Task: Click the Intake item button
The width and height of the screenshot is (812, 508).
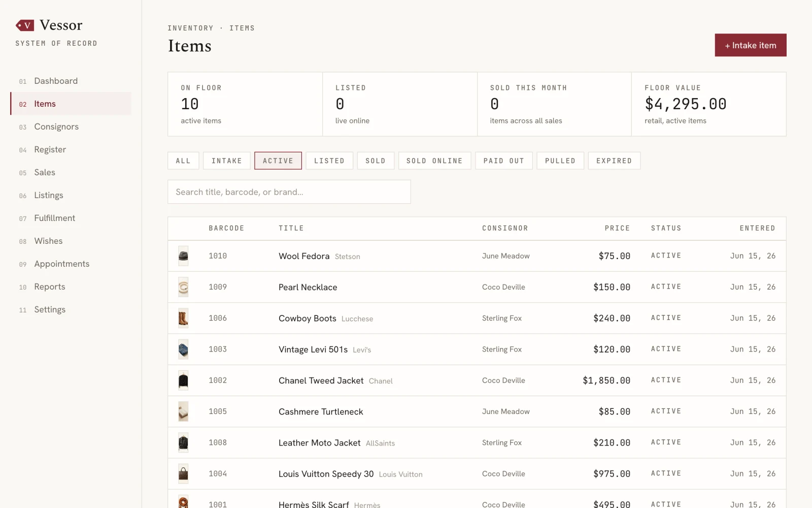Action: coord(751,45)
